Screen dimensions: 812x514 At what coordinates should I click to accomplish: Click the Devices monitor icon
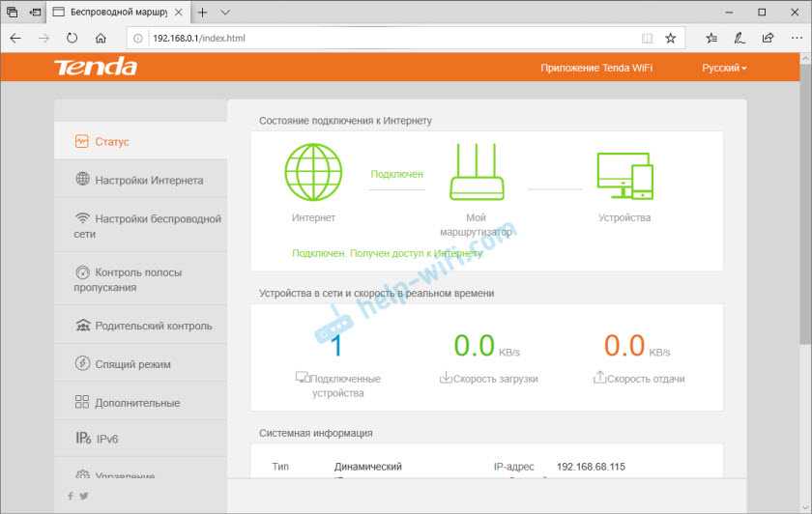click(624, 175)
